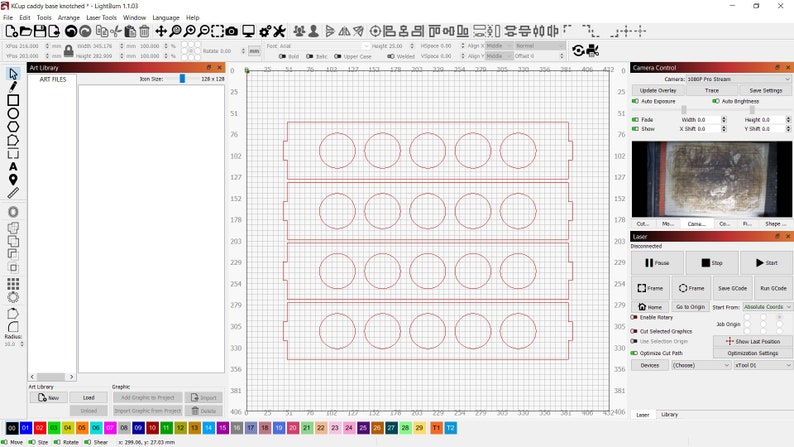The image size is (794, 447).
Task: Click the Preview monitor icon
Action: click(x=248, y=31)
